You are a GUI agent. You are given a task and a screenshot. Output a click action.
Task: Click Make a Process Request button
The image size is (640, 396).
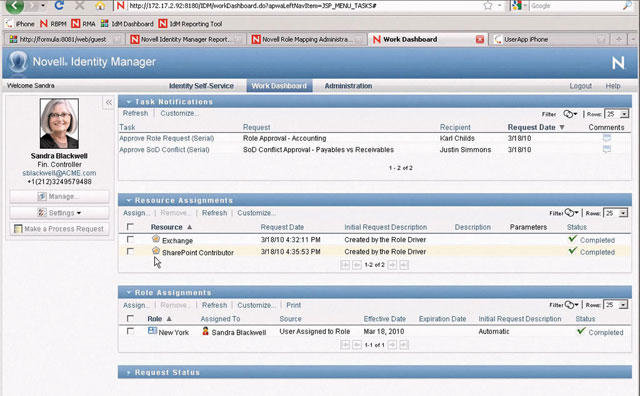[x=60, y=229]
